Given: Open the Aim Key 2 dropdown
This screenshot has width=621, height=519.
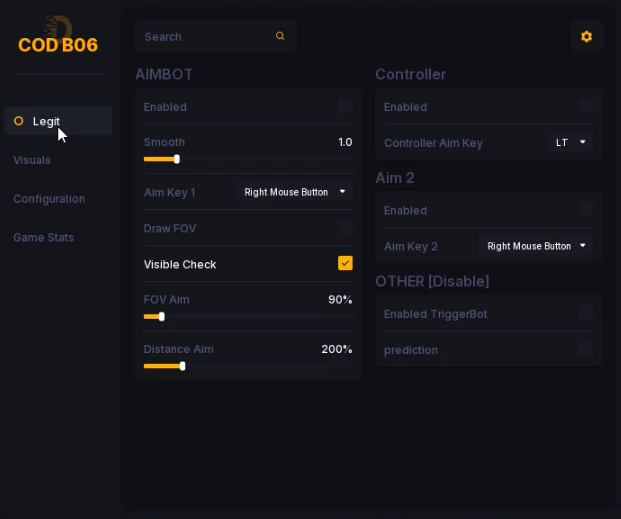Looking at the screenshot, I should coord(535,246).
